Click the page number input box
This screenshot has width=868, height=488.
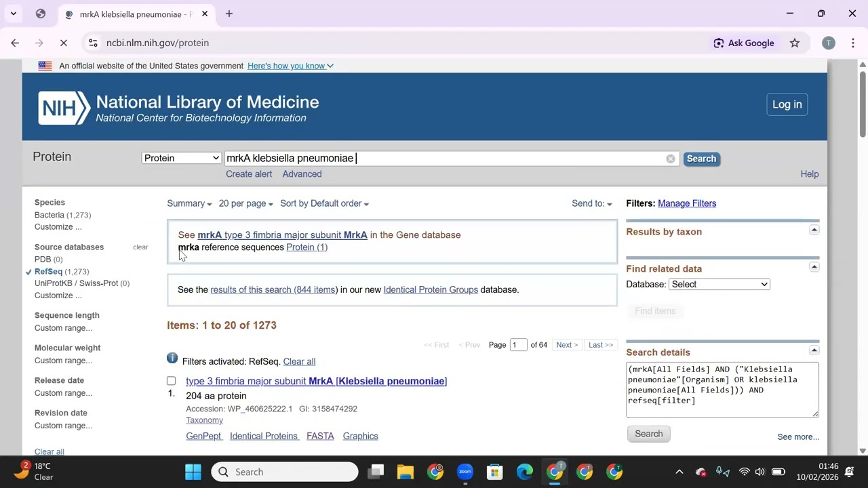(519, 345)
